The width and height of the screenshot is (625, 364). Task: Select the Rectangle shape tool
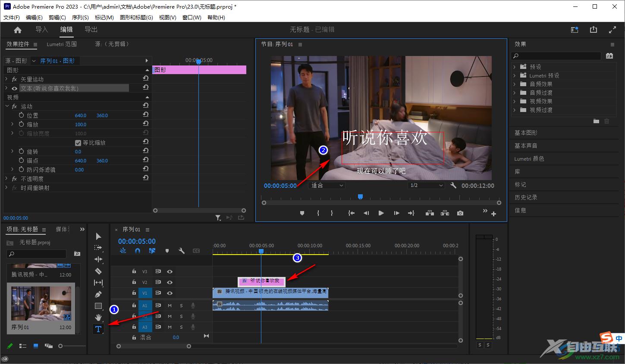tap(98, 306)
